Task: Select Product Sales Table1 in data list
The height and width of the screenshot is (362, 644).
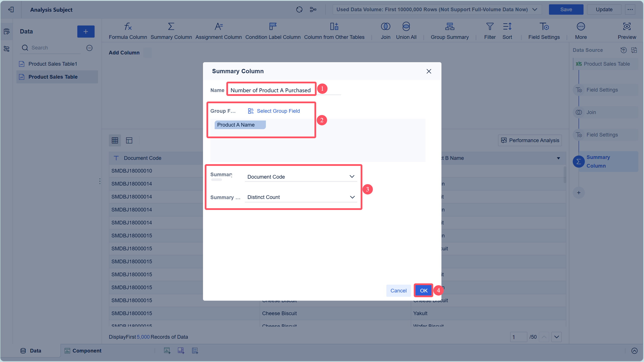Action: click(52, 64)
